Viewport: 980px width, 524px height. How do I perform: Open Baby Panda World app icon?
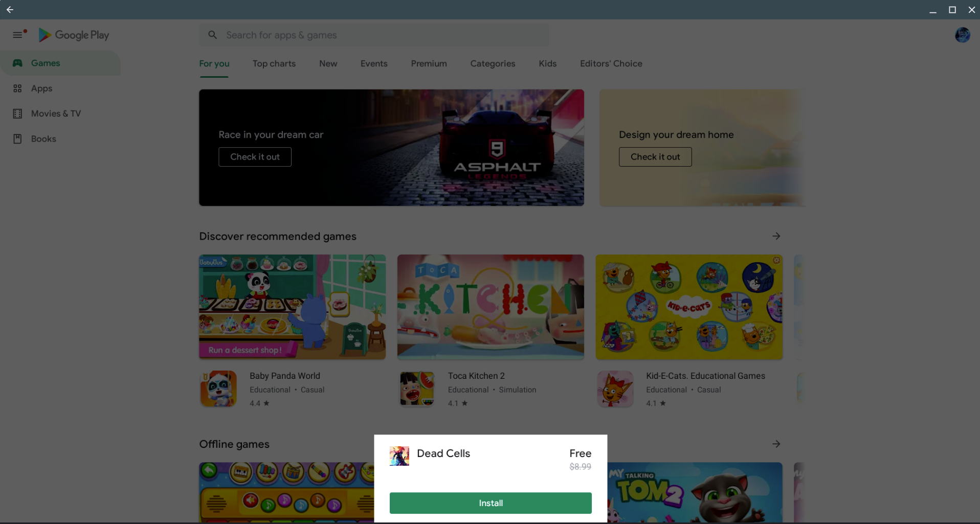pos(218,389)
